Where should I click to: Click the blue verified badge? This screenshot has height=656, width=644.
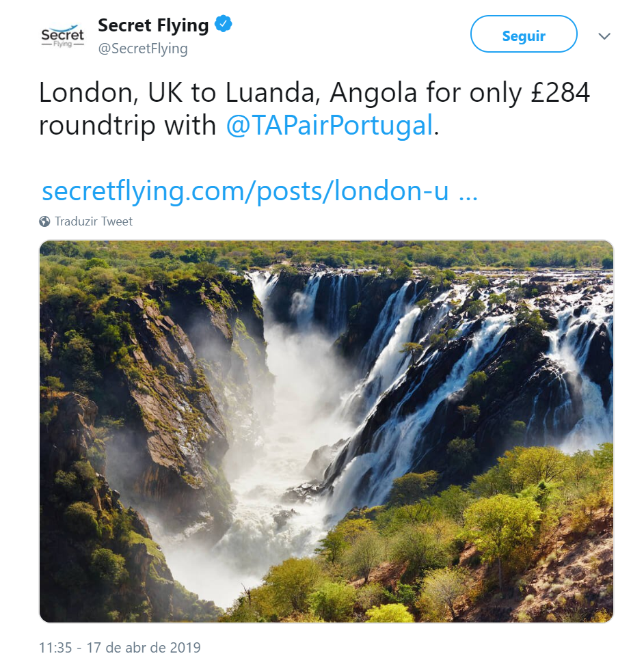[224, 25]
